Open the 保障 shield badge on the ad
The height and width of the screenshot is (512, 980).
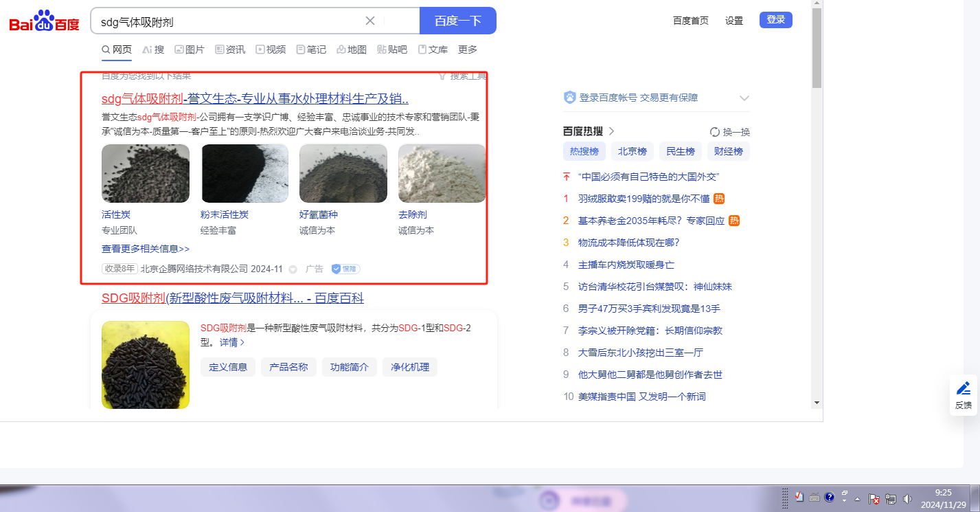coord(345,269)
